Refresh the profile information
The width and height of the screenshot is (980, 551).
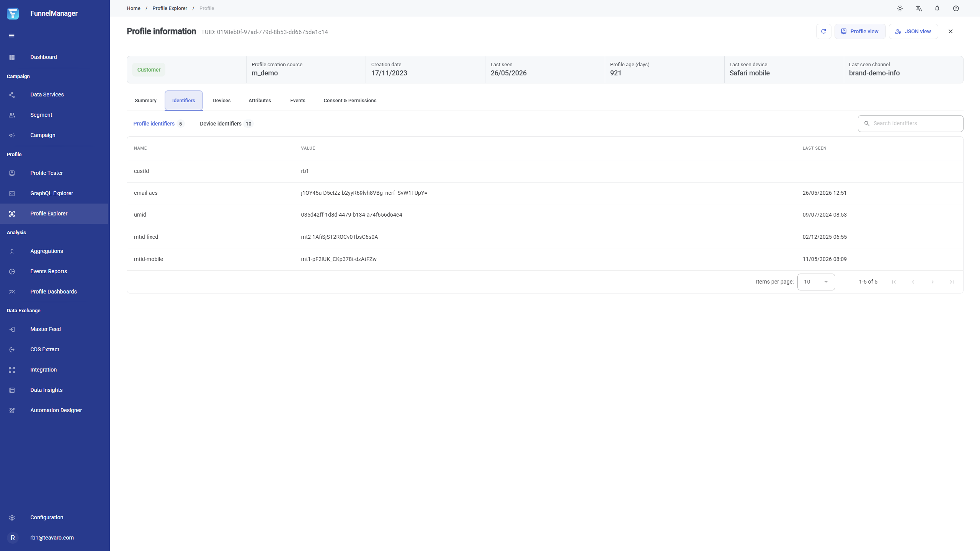[823, 31]
